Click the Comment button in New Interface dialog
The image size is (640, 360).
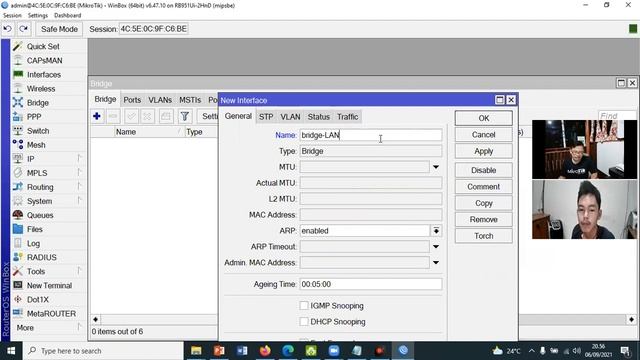tap(484, 187)
